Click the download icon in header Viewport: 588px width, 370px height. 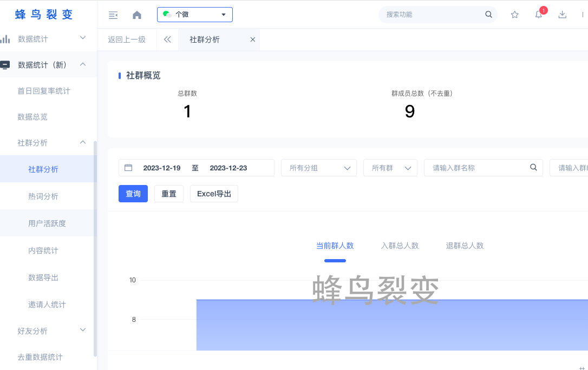[x=563, y=15]
